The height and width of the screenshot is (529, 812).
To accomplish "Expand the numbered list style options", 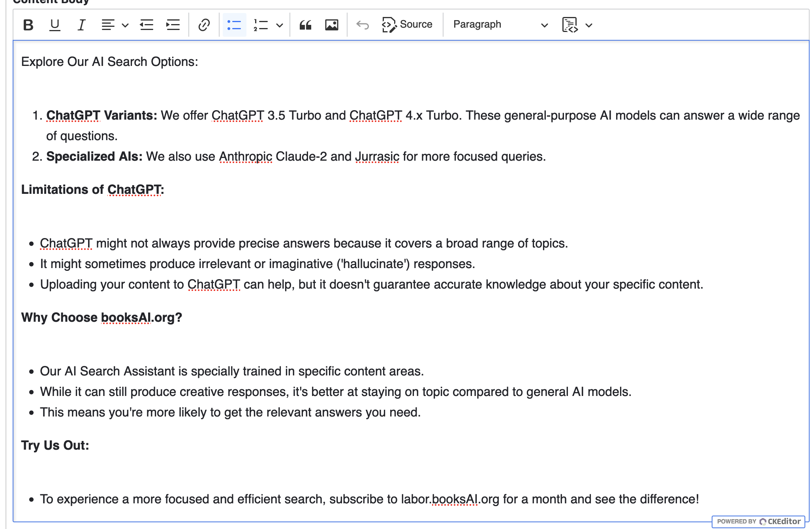I will pyautogui.click(x=280, y=25).
